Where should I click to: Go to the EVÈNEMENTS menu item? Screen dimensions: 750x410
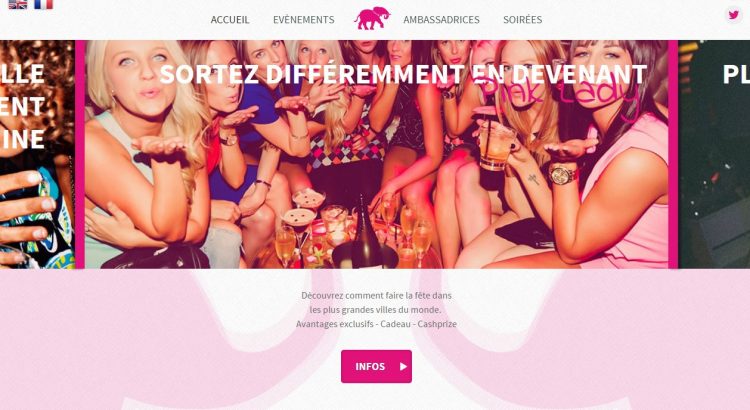click(x=304, y=20)
